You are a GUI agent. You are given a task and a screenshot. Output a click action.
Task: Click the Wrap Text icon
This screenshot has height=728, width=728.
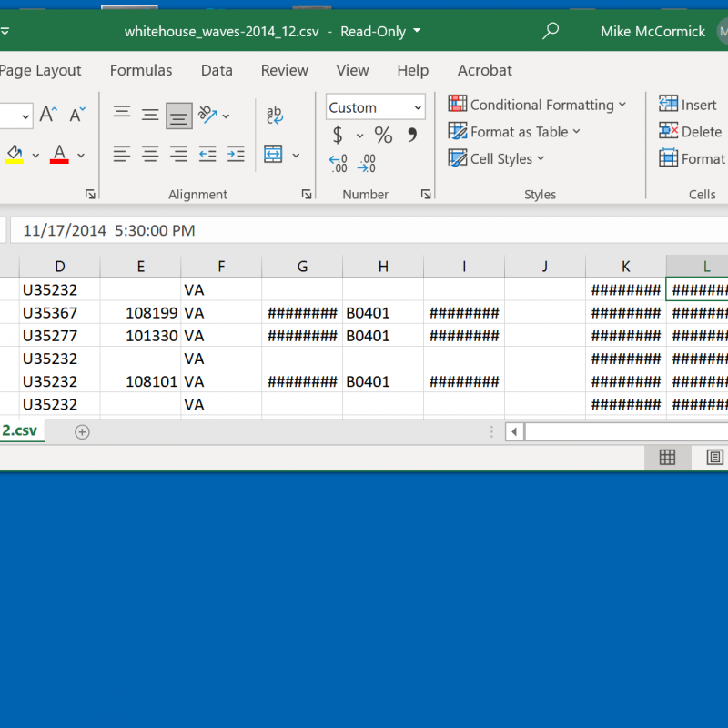pyautogui.click(x=274, y=115)
